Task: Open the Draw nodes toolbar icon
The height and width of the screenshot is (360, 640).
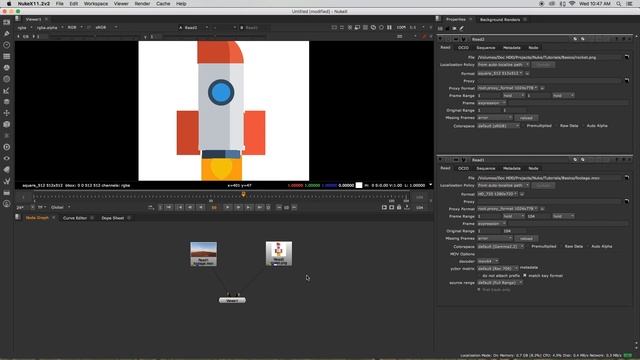Action: pyautogui.click(x=7, y=33)
